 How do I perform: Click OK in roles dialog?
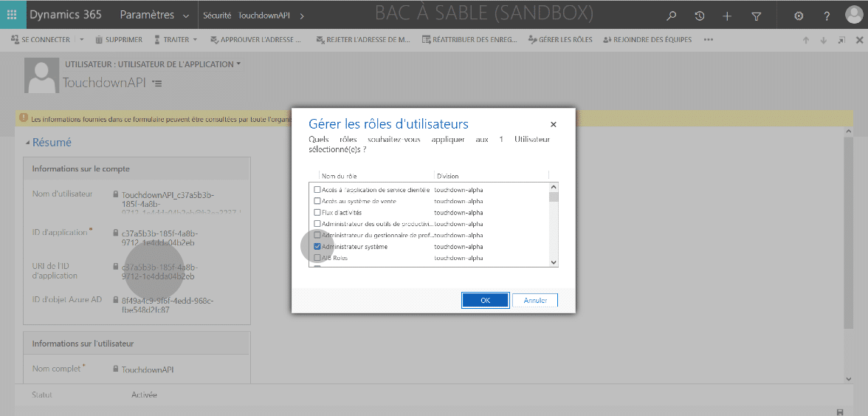[485, 300]
